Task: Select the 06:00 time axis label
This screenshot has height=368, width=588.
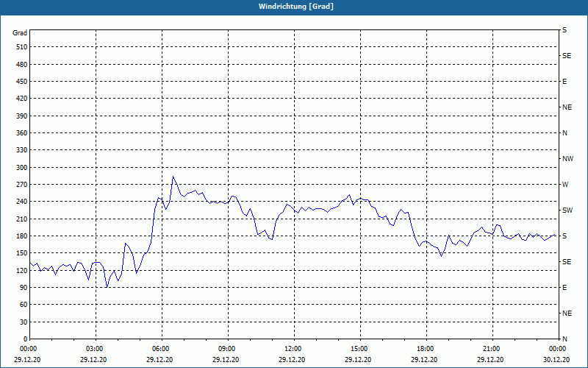Action: click(x=159, y=349)
